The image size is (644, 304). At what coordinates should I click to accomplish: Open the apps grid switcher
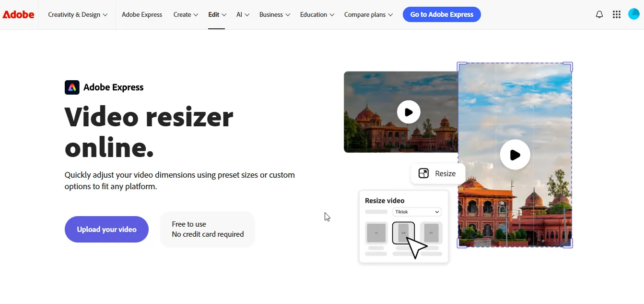tap(617, 14)
